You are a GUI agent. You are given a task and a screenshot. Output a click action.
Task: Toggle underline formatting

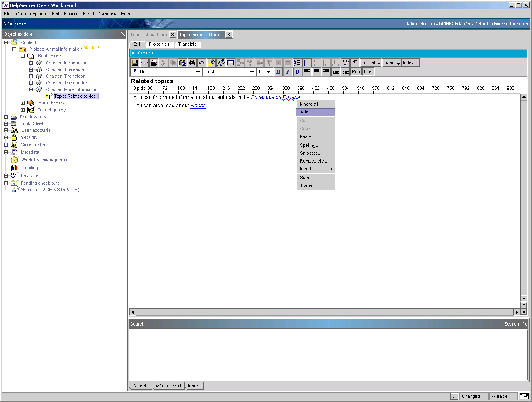297,72
